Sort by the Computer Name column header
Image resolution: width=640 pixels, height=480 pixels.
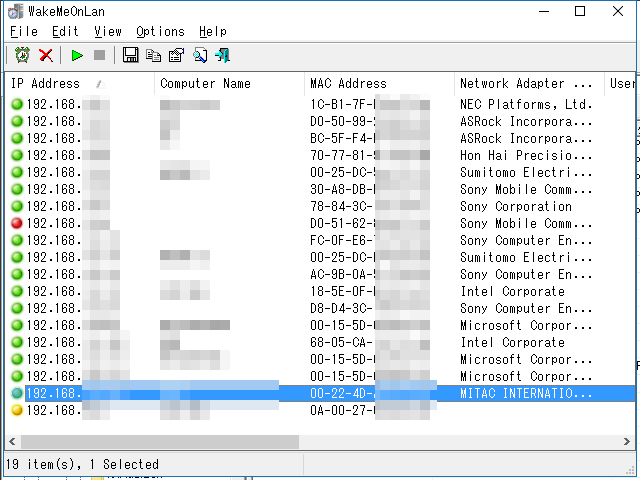point(229,84)
